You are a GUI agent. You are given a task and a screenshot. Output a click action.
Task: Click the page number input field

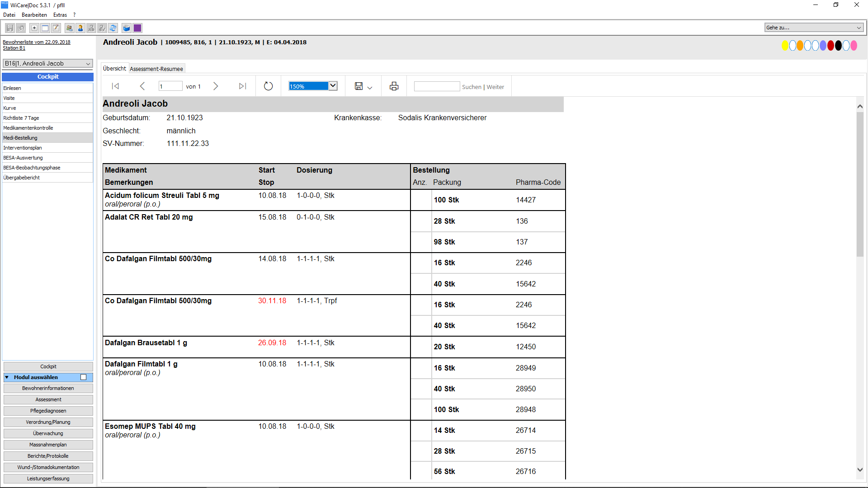[170, 86]
